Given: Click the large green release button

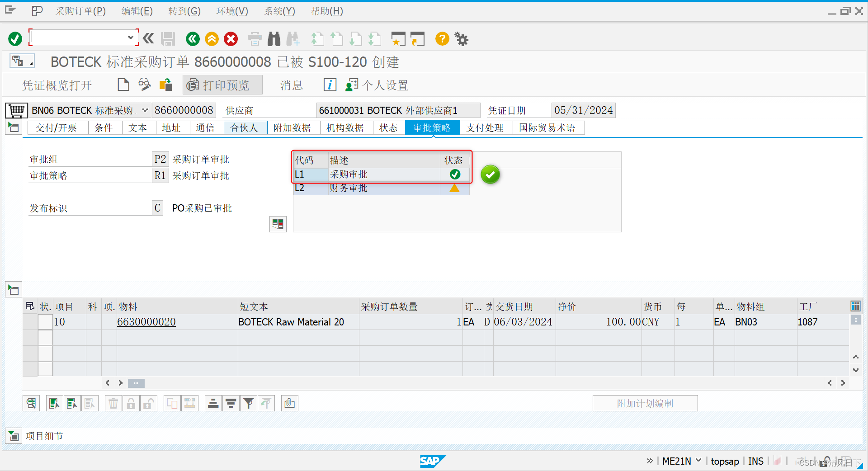Looking at the screenshot, I should click(490, 174).
